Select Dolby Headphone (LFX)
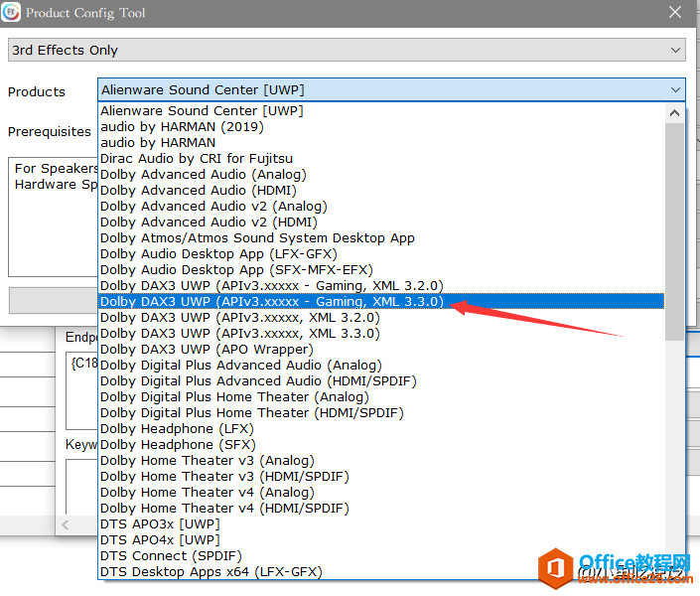The image size is (700, 596). (381, 429)
